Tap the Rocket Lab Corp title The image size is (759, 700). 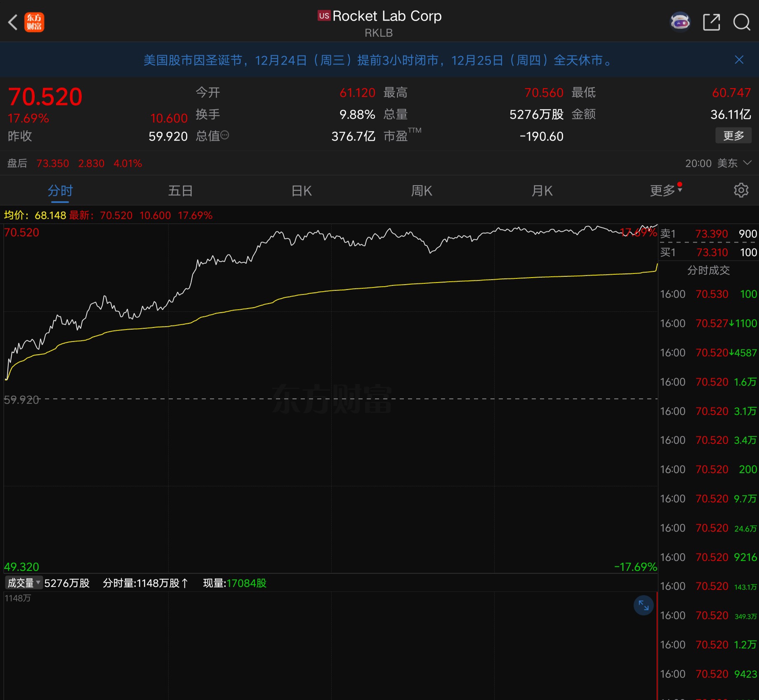click(x=387, y=16)
